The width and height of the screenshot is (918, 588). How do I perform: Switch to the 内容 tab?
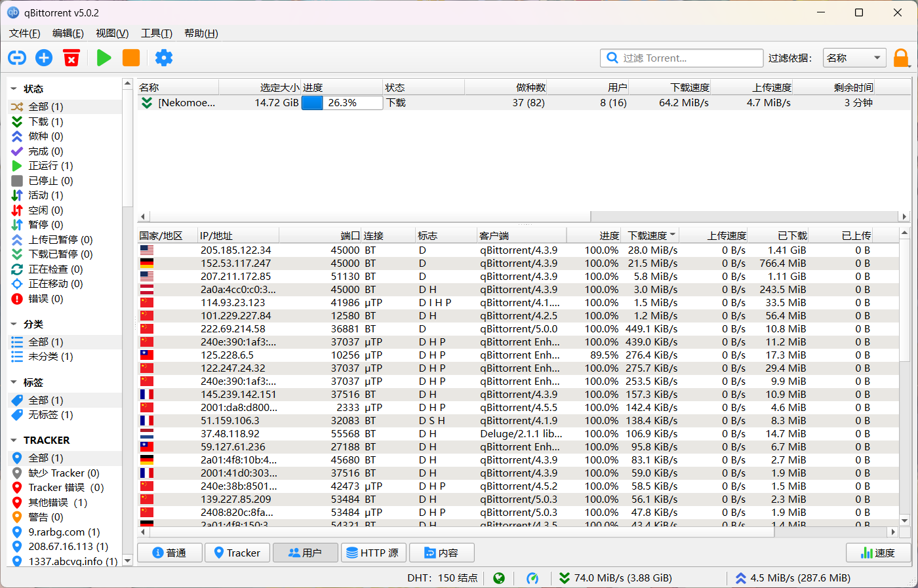(441, 553)
